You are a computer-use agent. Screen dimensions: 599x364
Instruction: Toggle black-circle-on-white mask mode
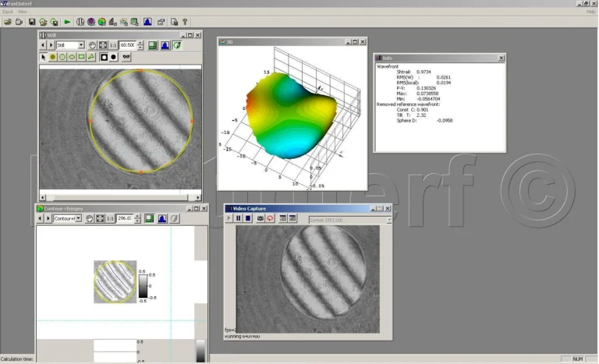[113, 57]
